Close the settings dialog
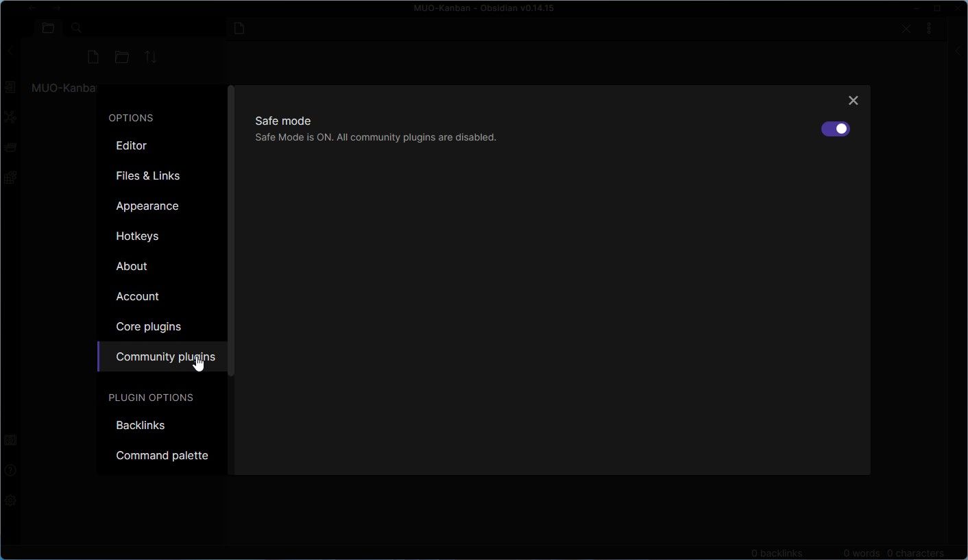This screenshot has width=968, height=560. (853, 100)
